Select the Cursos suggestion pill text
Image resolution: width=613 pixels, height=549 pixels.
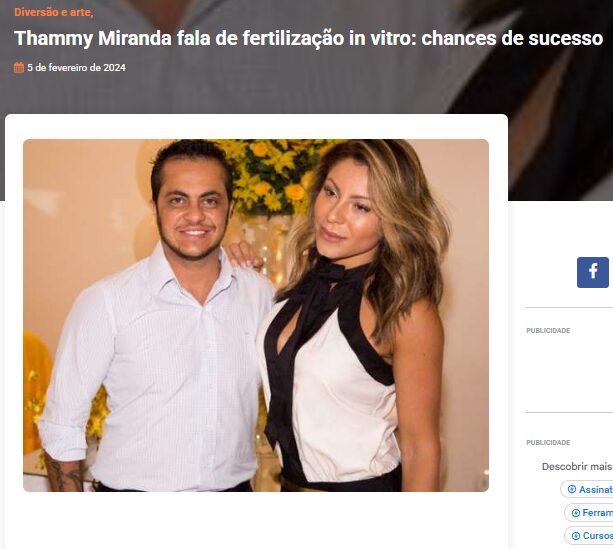598,536
